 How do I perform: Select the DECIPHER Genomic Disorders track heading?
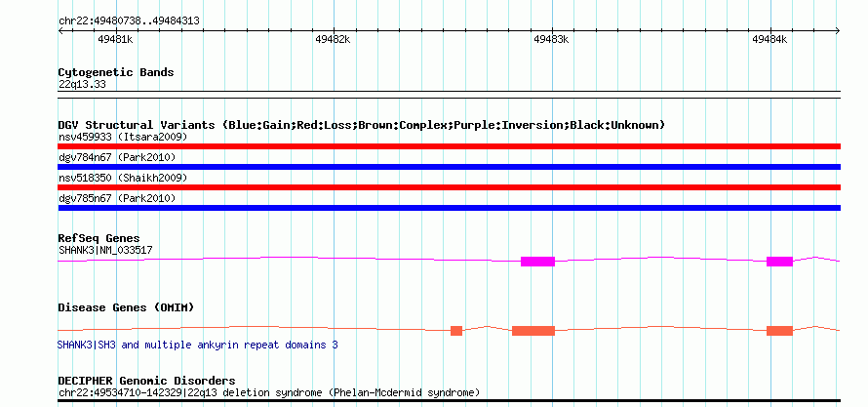coord(146,381)
